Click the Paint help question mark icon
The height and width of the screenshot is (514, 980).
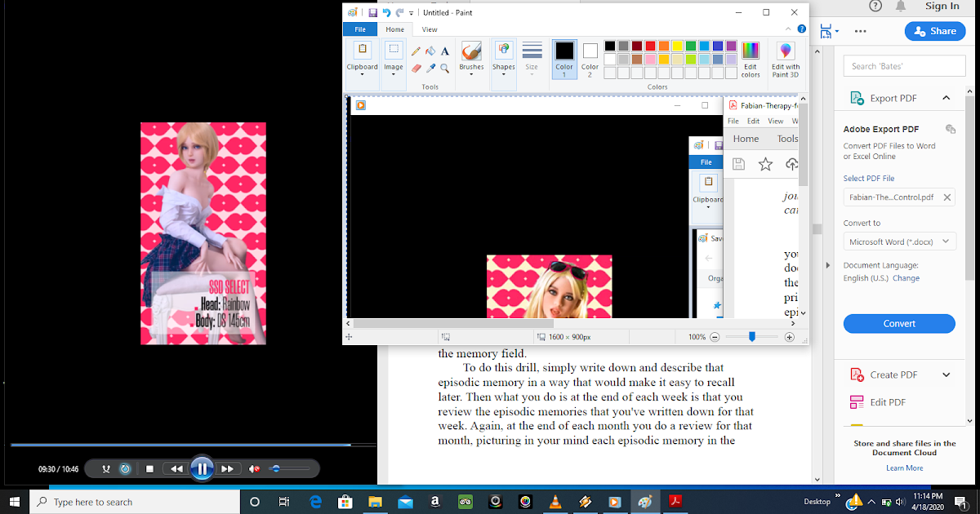800,29
